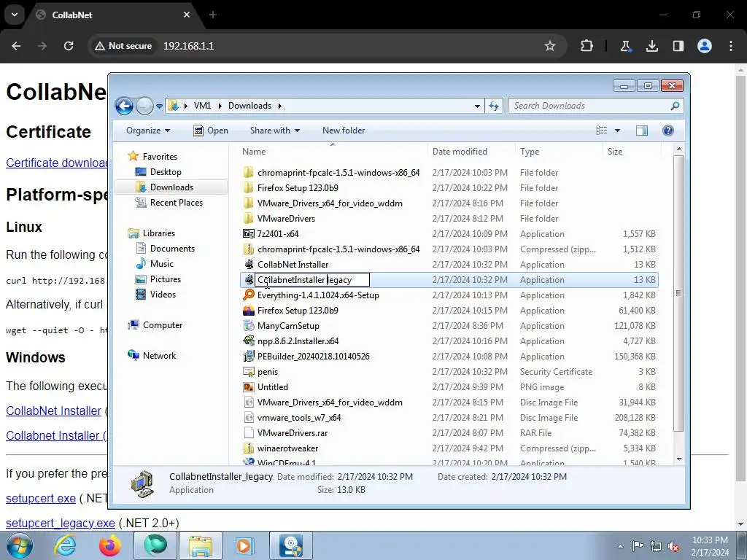Image resolution: width=747 pixels, height=560 pixels.
Task: Open the browser profile avatar
Action: 705,46
